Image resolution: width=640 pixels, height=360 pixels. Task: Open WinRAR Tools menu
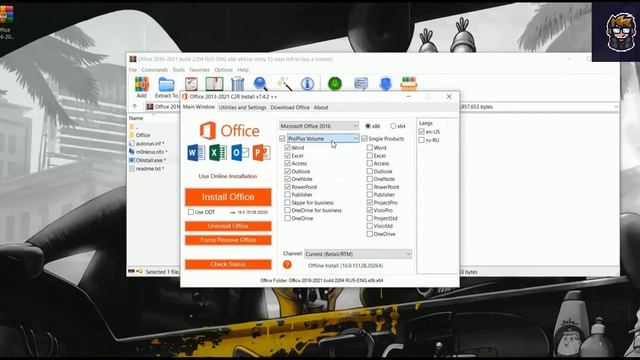pyautogui.click(x=178, y=70)
